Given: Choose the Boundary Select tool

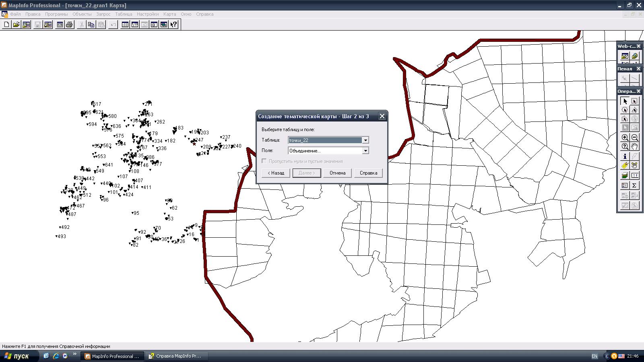Looking at the screenshot, I should [x=625, y=119].
